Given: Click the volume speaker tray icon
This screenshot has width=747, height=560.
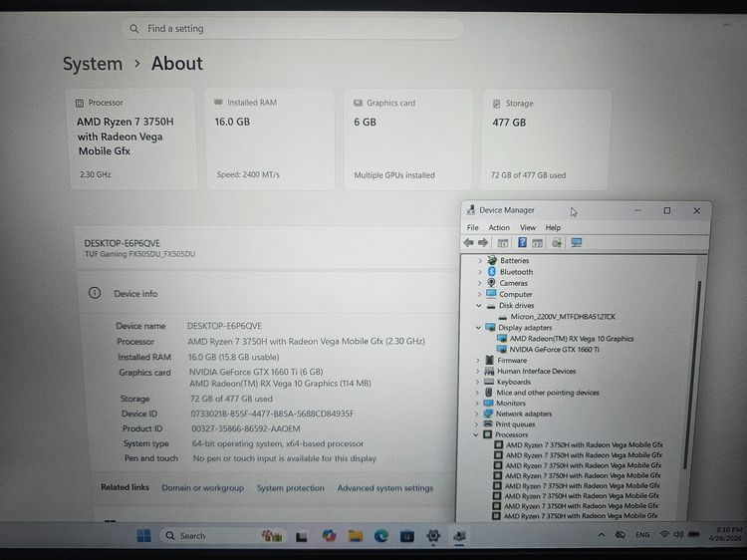Looking at the screenshot, I should [x=678, y=535].
